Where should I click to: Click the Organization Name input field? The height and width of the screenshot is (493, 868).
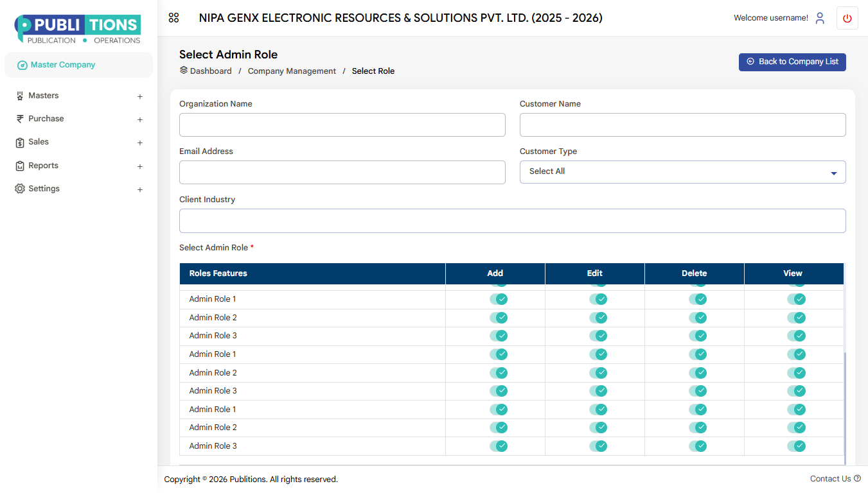coord(342,125)
